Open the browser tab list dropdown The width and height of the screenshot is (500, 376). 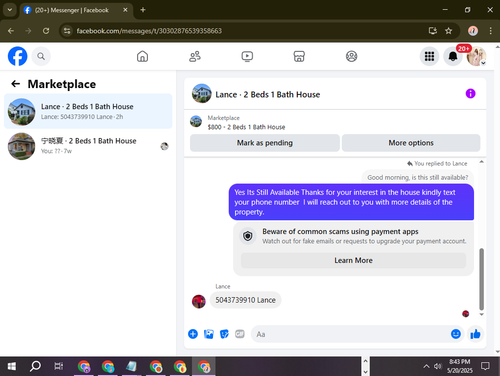[x=10, y=10]
